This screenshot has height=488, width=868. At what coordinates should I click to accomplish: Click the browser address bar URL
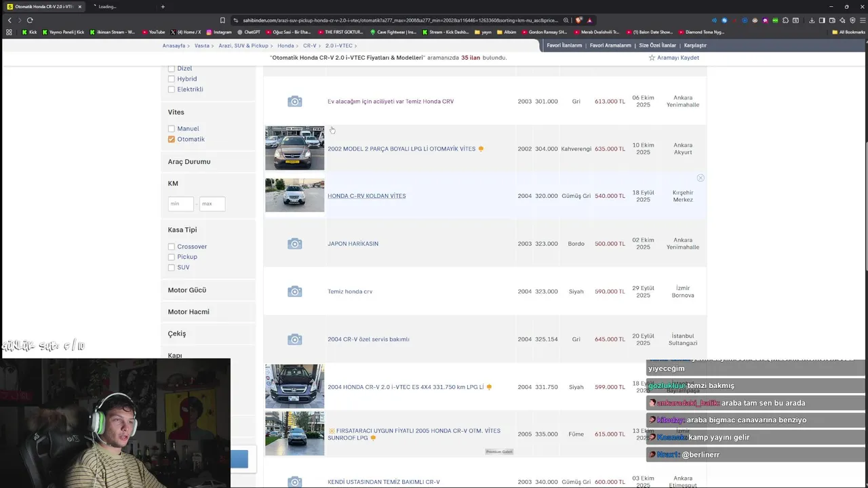400,20
